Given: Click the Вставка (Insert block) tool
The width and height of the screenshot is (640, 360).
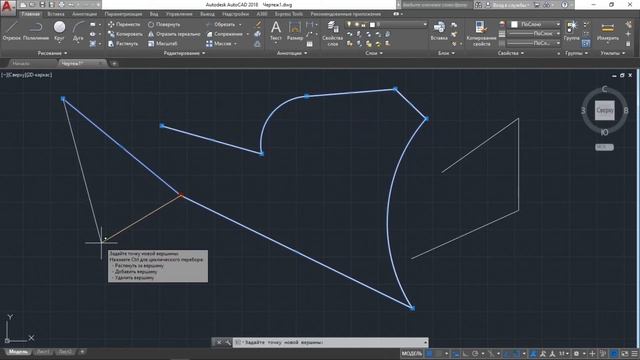Looking at the screenshot, I should click(x=439, y=31).
